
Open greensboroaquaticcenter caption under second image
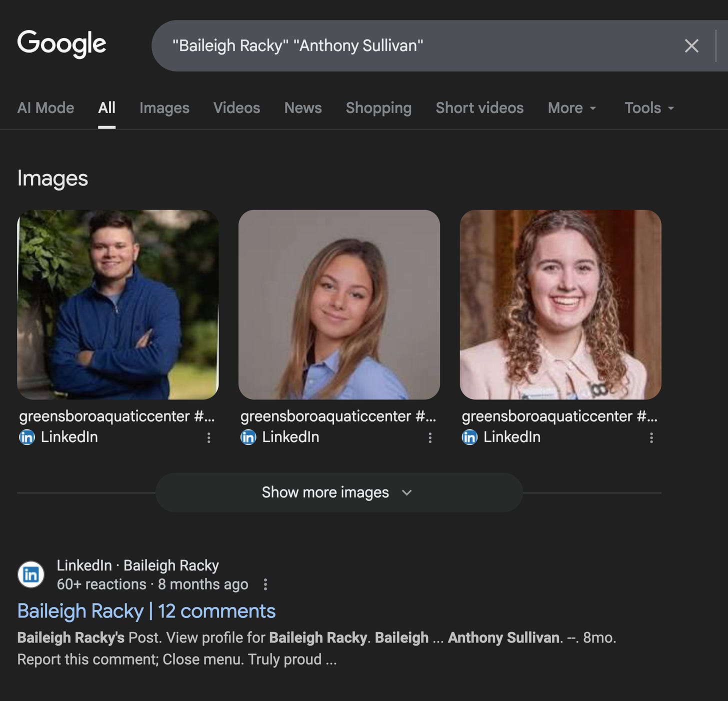(338, 416)
